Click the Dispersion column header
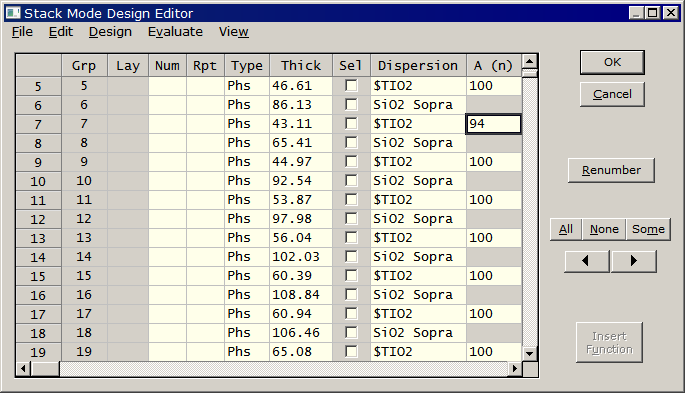The height and width of the screenshot is (393, 685). [418, 66]
